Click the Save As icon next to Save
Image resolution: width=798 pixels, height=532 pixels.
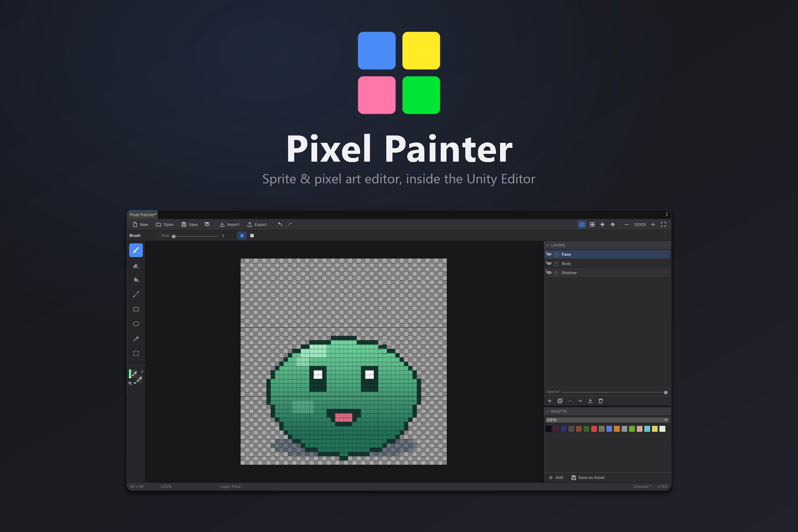pos(207,224)
